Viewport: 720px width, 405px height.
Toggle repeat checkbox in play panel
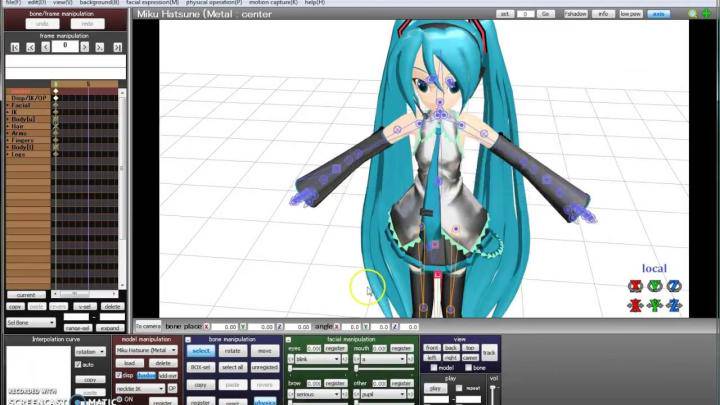459,388
